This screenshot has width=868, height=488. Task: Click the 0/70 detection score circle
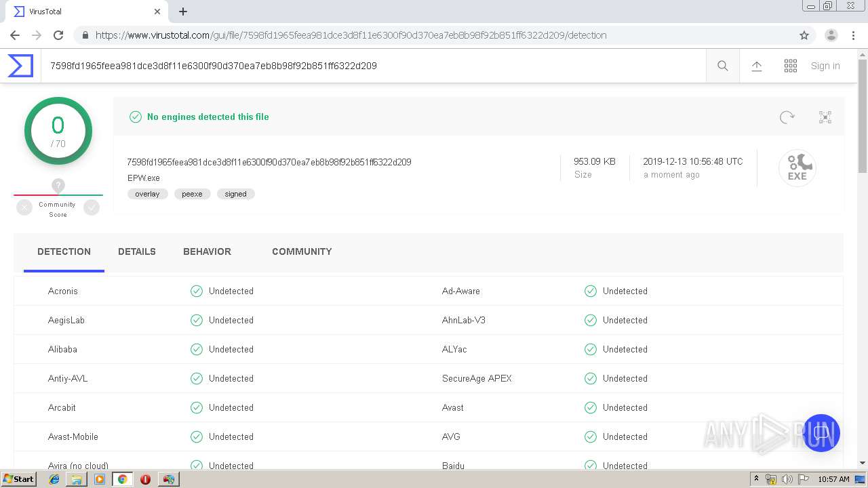58,131
